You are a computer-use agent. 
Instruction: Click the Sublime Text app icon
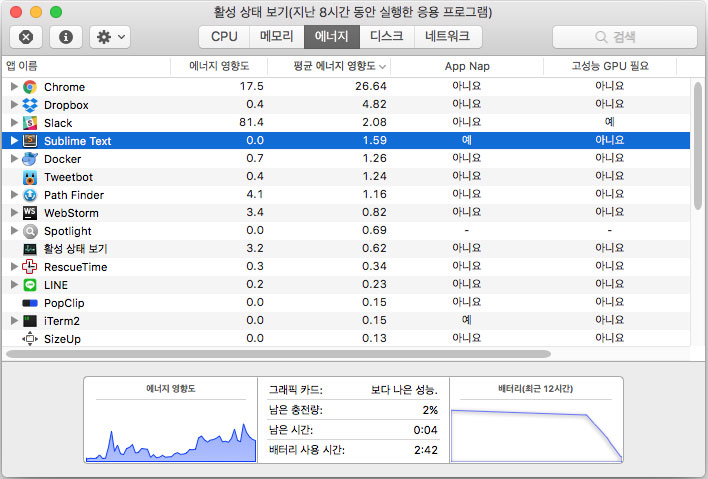coord(30,141)
